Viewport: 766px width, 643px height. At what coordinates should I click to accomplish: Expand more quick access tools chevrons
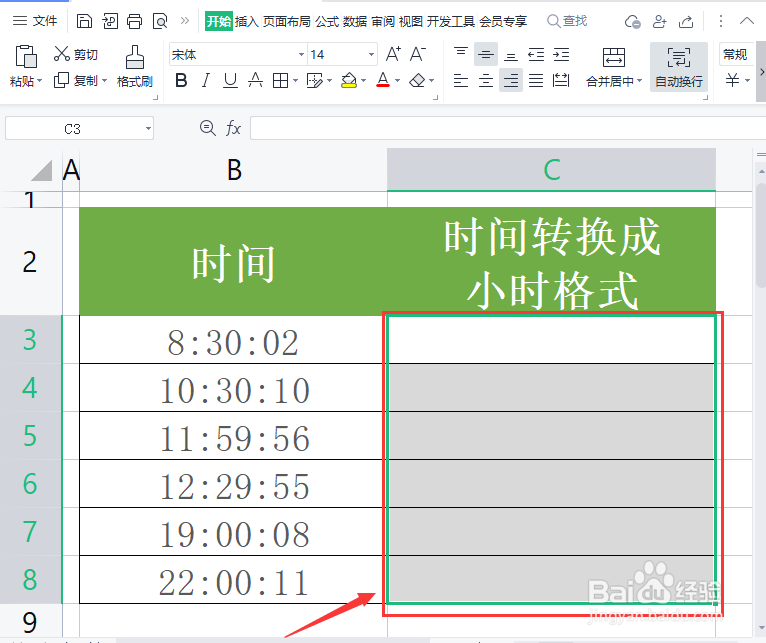point(185,21)
